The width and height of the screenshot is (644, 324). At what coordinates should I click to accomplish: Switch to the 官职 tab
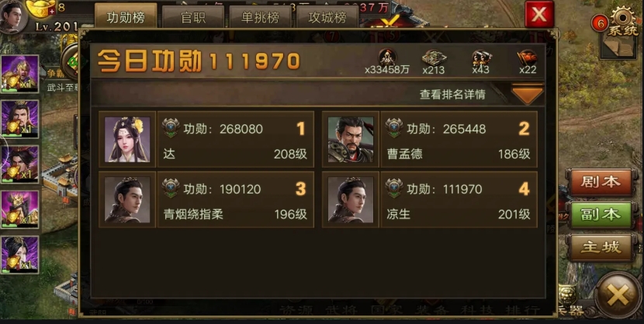[193, 17]
